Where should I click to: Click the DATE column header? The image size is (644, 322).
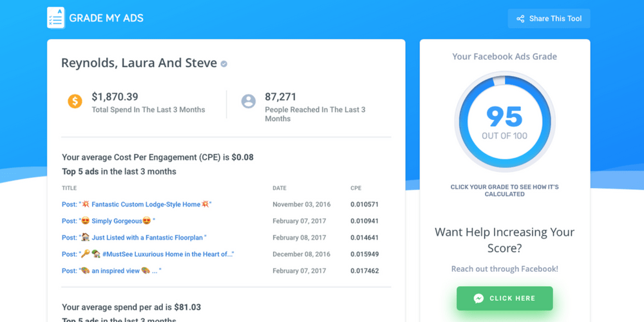[279, 188]
